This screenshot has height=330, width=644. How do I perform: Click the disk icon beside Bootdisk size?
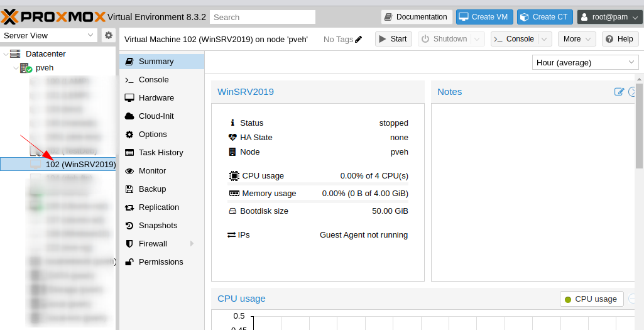point(232,211)
